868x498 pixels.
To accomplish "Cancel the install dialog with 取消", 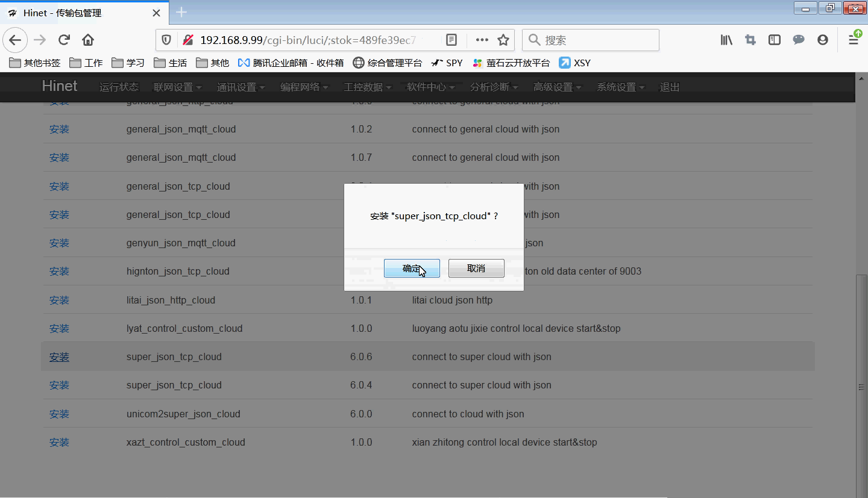I will [x=476, y=269].
